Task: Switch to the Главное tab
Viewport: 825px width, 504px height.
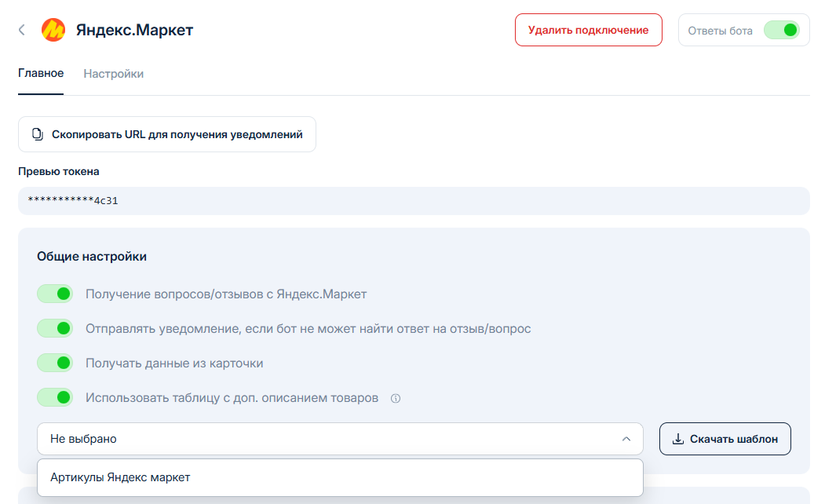Action: [41, 74]
